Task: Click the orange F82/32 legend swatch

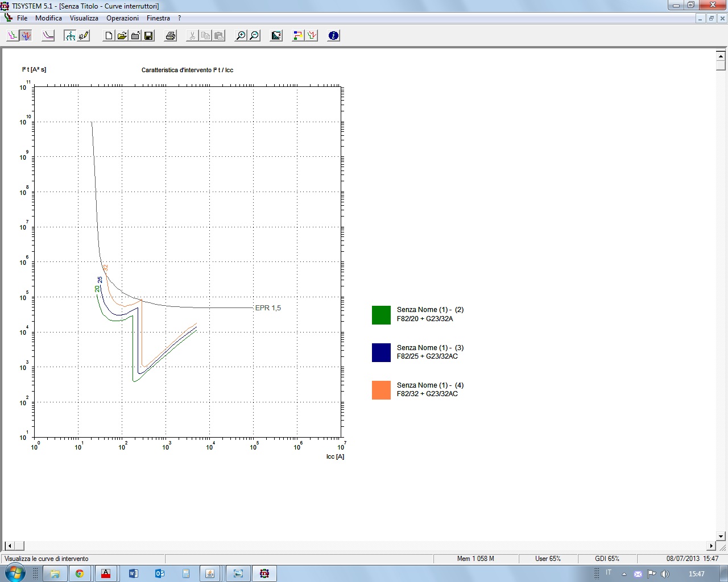Action: (381, 390)
